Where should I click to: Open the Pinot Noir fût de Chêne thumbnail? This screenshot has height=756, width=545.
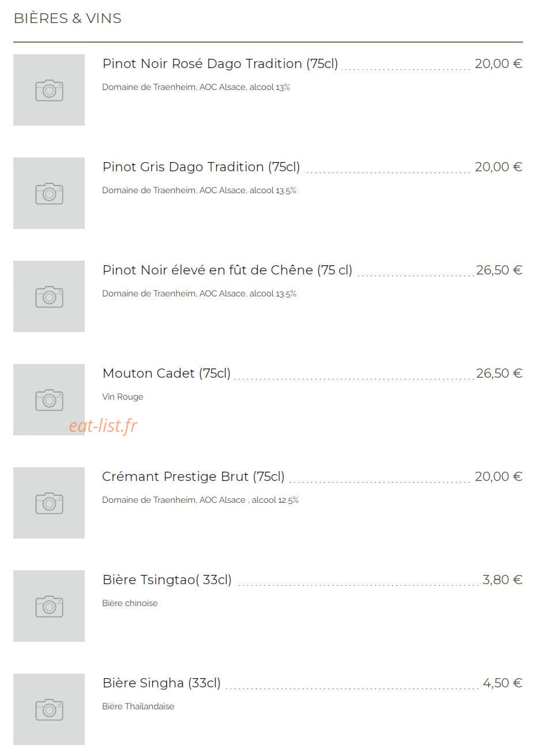click(x=49, y=296)
